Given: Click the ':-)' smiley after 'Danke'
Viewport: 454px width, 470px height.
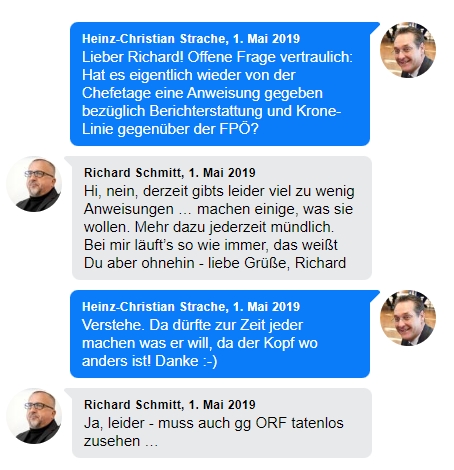Looking at the screenshot, I should coord(210,361).
